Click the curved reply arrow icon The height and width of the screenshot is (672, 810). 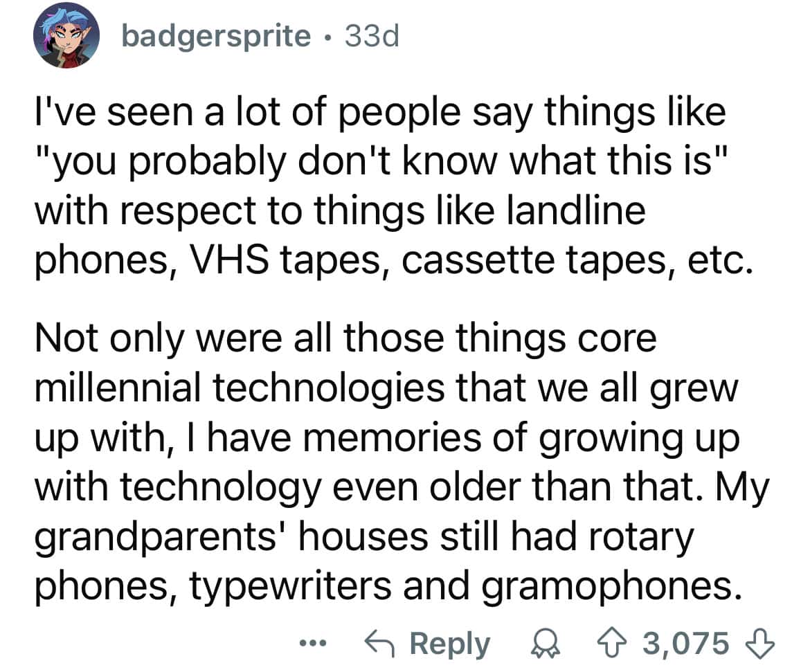(x=392, y=643)
